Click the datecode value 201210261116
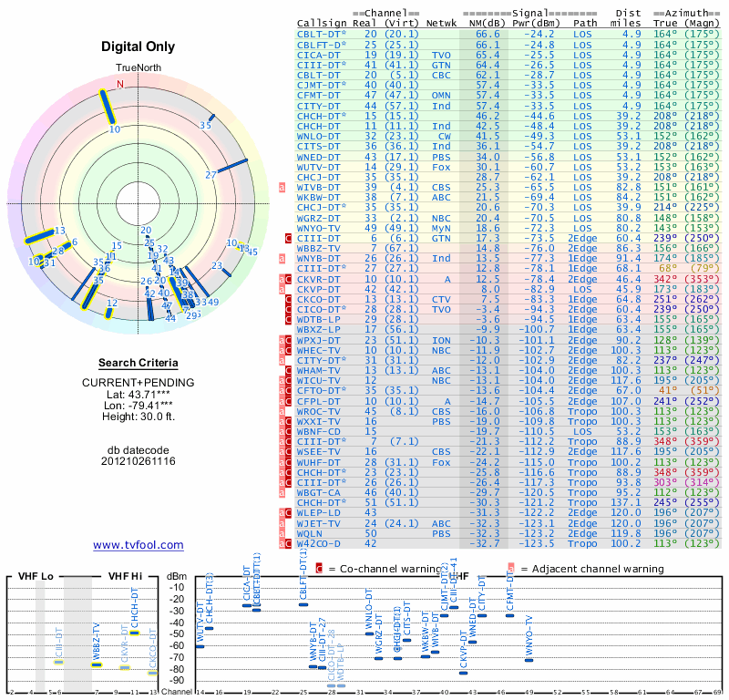Viewport: 729px width, 700px height. (x=139, y=461)
